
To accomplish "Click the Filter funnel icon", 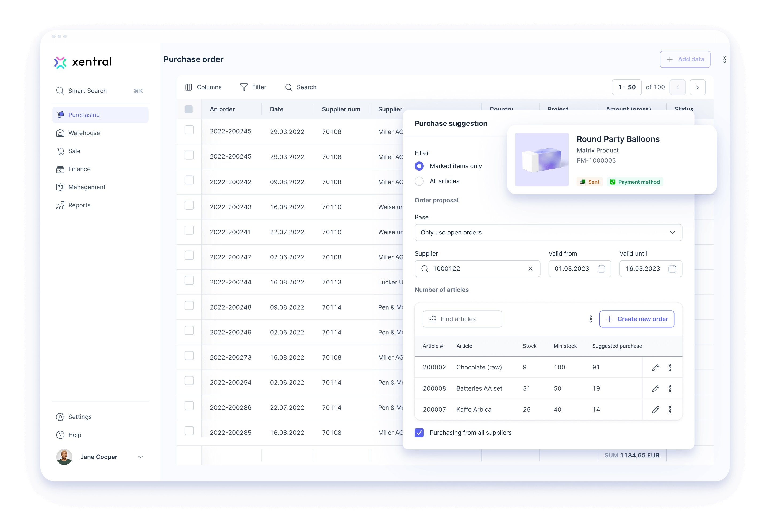I will click(244, 87).
